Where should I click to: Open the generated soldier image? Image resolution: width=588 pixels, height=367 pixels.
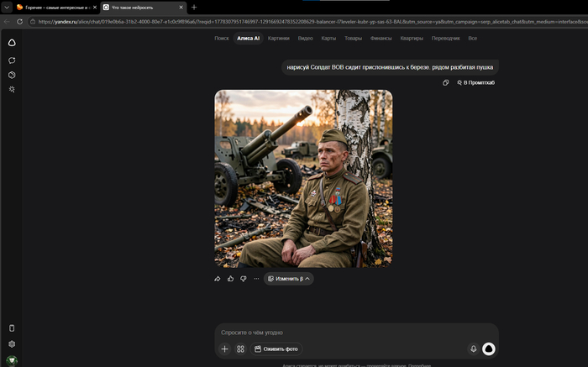[x=303, y=178]
